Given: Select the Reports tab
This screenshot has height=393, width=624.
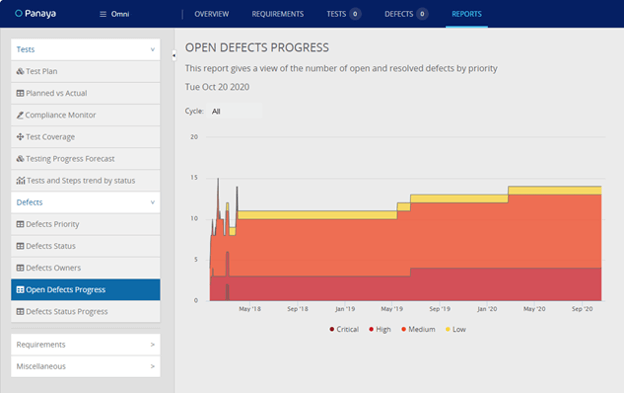Looking at the screenshot, I should [x=466, y=14].
